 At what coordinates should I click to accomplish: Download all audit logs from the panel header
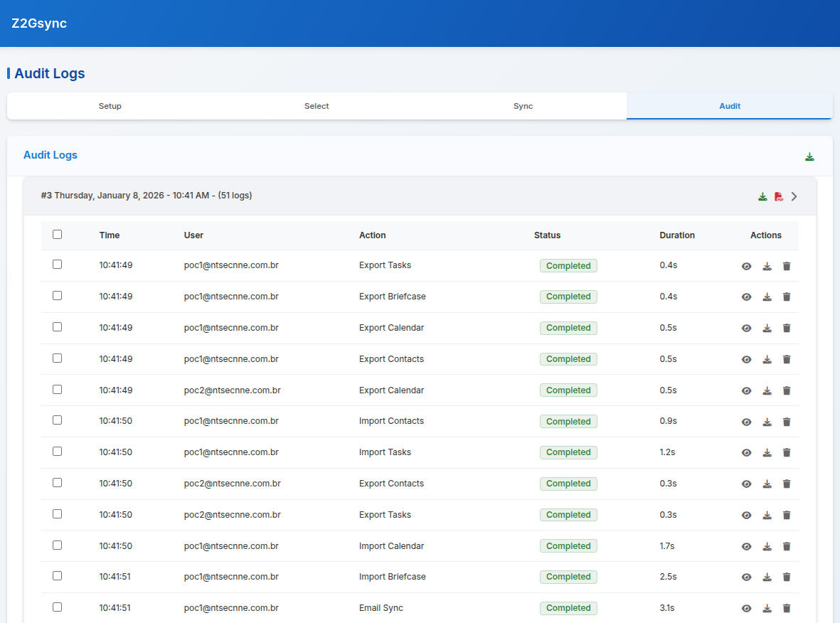click(x=809, y=156)
